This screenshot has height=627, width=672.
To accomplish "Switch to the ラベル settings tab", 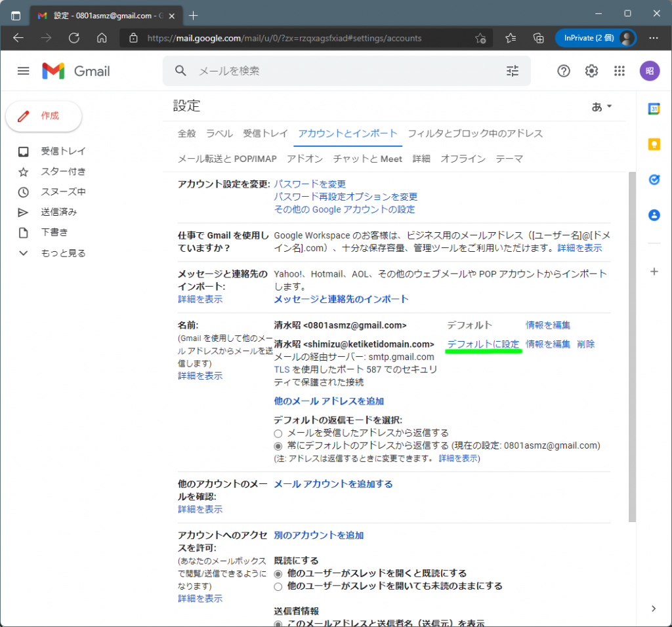I will [x=219, y=134].
